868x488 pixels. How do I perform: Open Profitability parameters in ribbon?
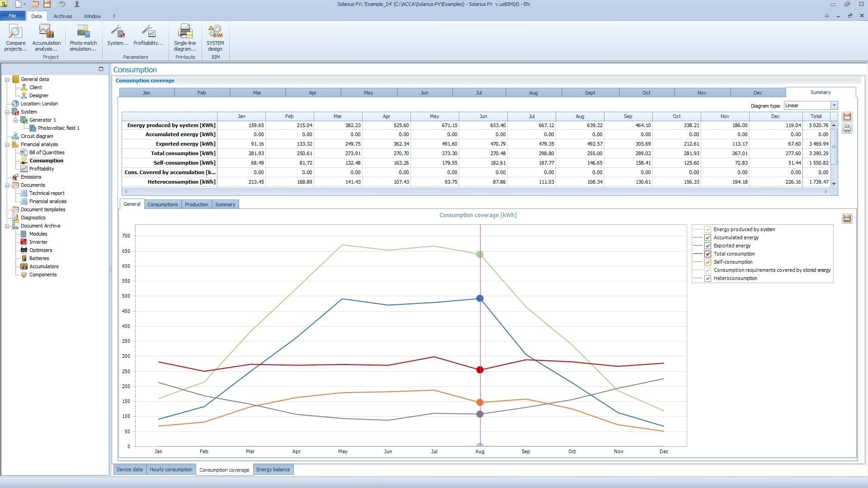click(148, 35)
